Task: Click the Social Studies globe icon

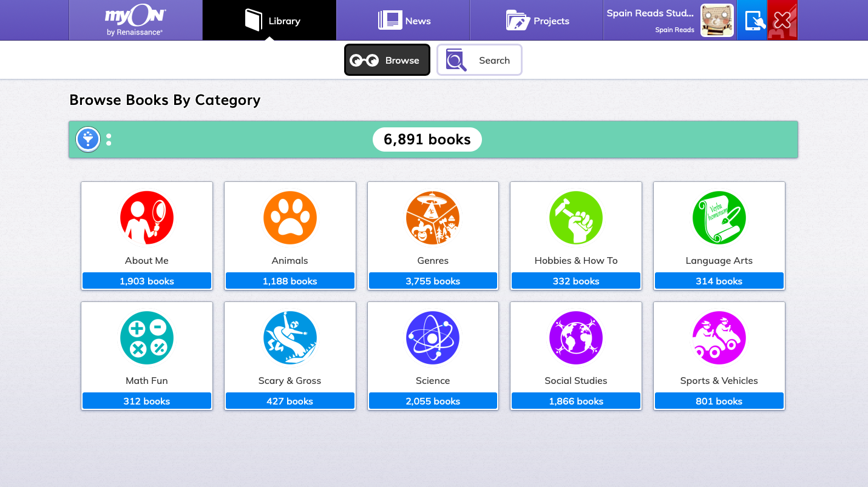Action: 576,338
